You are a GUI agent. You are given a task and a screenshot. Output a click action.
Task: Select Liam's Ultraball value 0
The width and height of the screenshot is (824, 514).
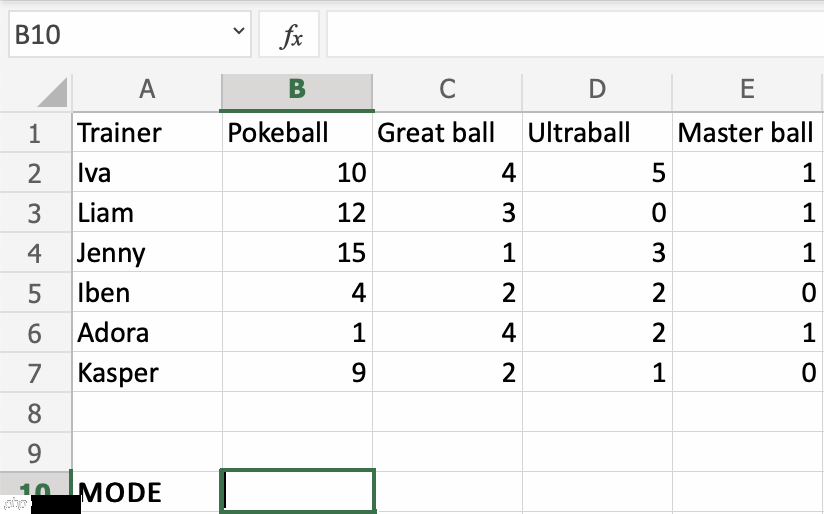tap(597, 212)
